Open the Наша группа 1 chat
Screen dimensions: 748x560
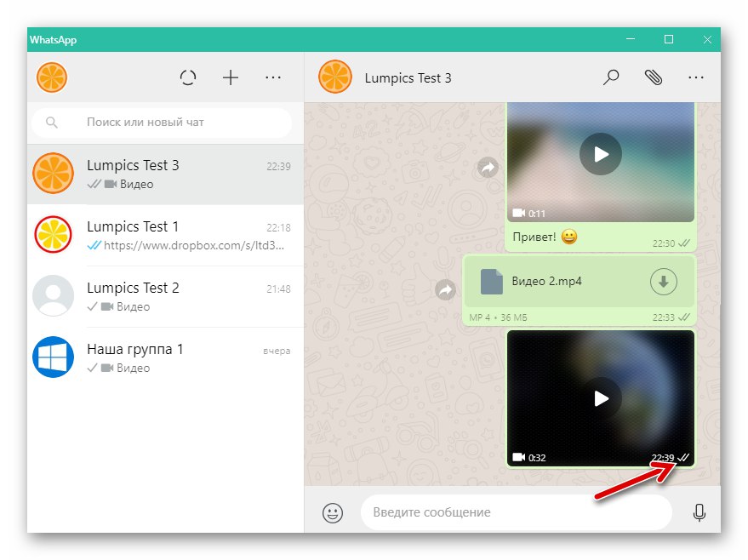[166, 357]
